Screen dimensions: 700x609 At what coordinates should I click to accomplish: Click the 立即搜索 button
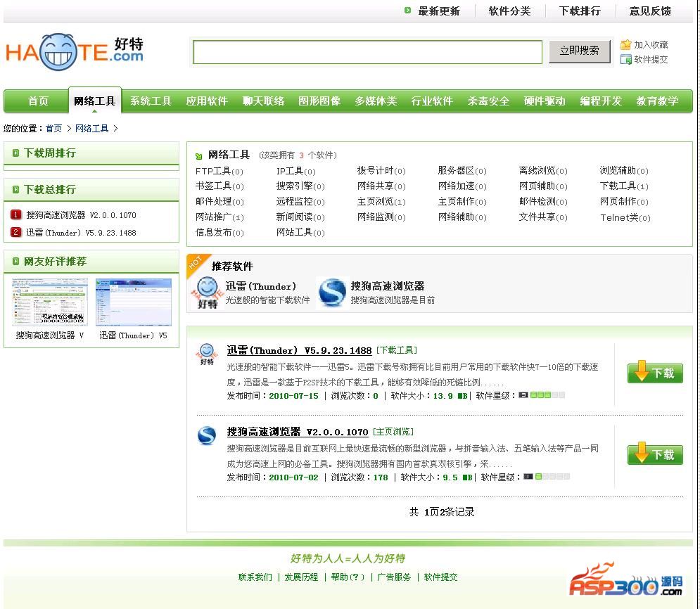580,51
